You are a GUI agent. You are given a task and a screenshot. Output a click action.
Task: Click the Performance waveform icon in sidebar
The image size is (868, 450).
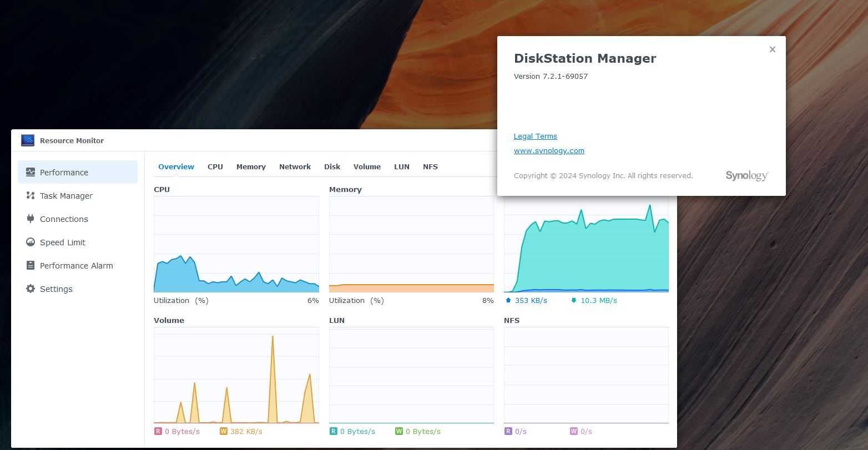click(31, 172)
